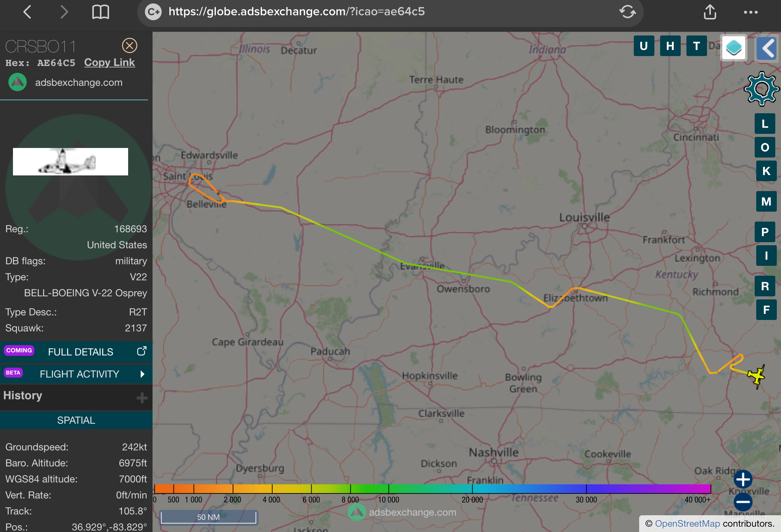Open the browser three-dots menu

750,12
